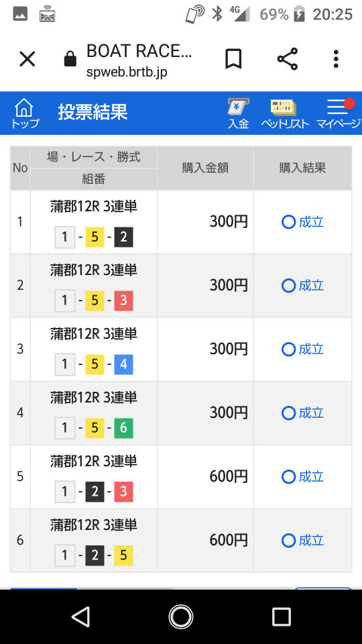The width and height of the screenshot is (362, 644).
Task: Select the green 6 boat tile in row 4
Action: [x=123, y=429]
